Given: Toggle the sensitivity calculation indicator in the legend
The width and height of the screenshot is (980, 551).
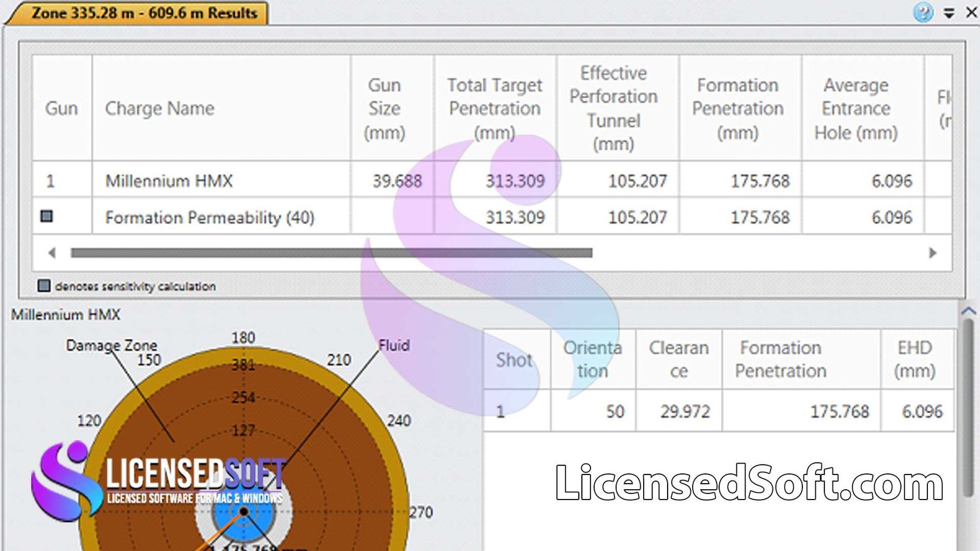Looking at the screenshot, I should 43,285.
